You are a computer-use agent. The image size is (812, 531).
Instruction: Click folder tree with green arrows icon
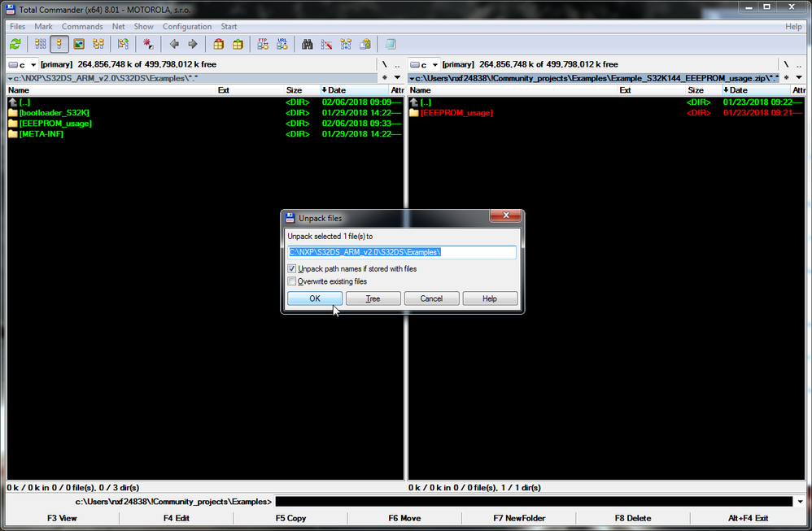pyautogui.click(x=123, y=44)
